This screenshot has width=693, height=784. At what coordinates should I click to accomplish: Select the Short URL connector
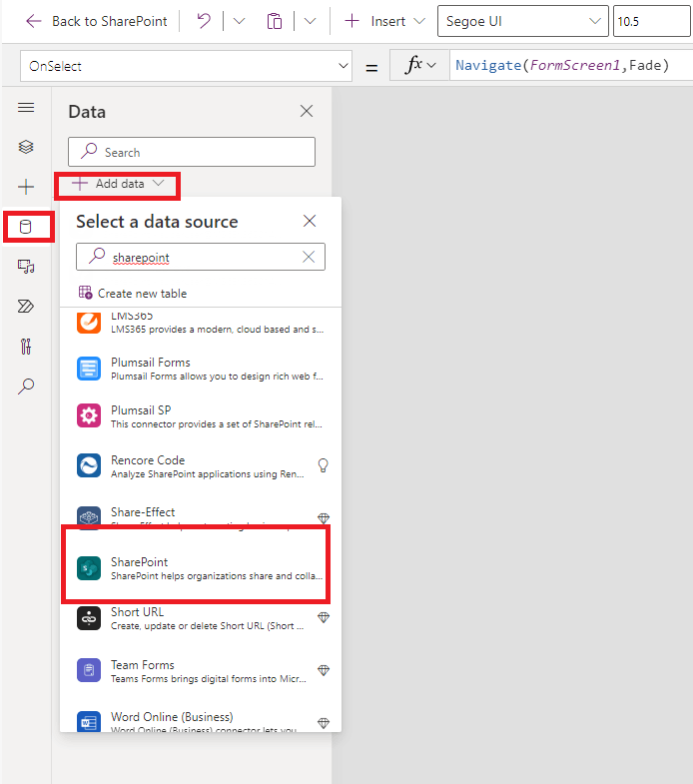tap(201, 618)
